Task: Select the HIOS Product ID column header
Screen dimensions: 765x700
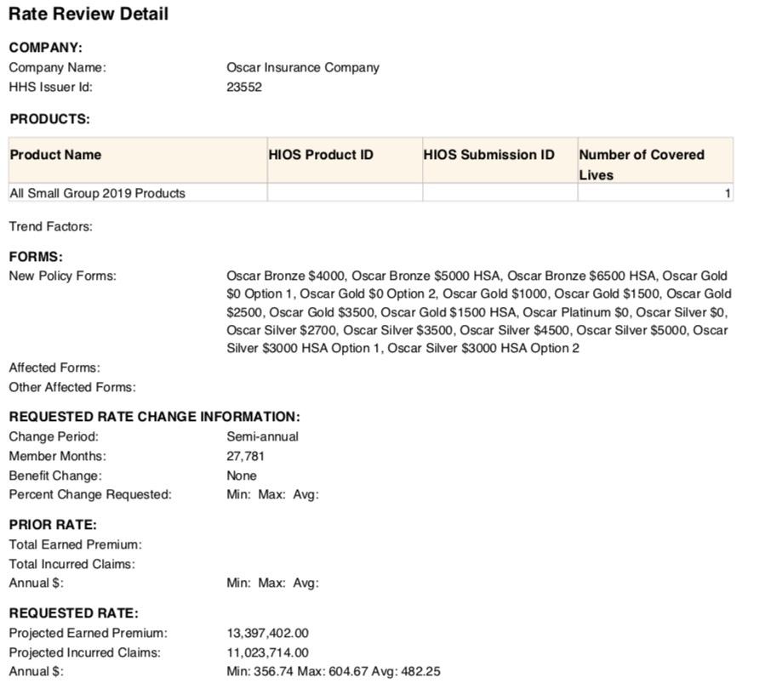Action: pos(321,155)
